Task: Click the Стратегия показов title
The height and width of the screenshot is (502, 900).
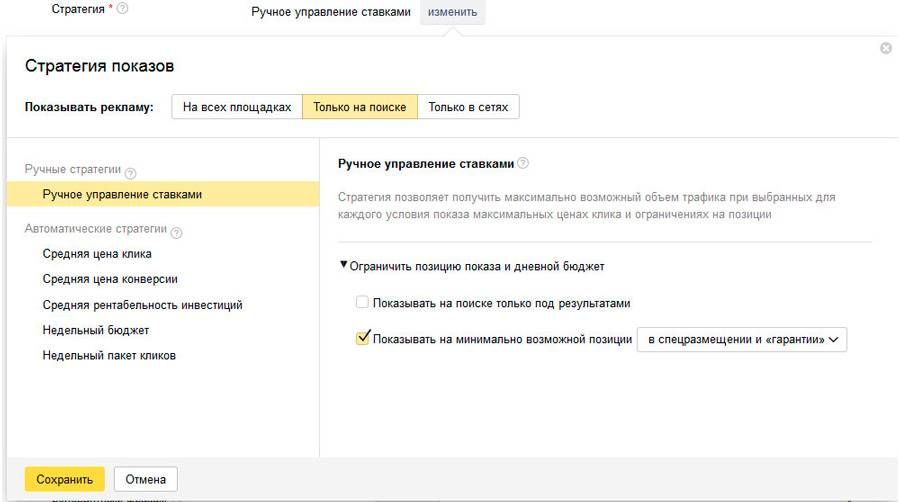Action: click(99, 66)
